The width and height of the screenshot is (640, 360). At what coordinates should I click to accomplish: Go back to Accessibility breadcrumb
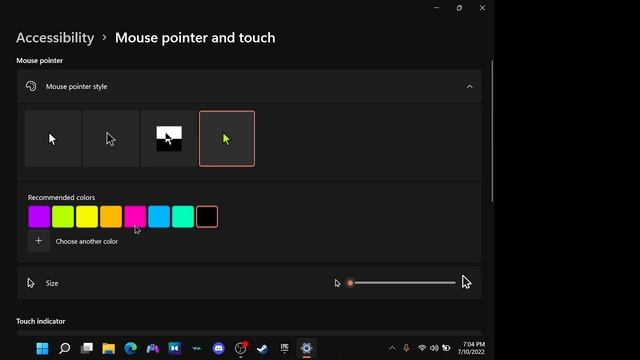(x=55, y=38)
